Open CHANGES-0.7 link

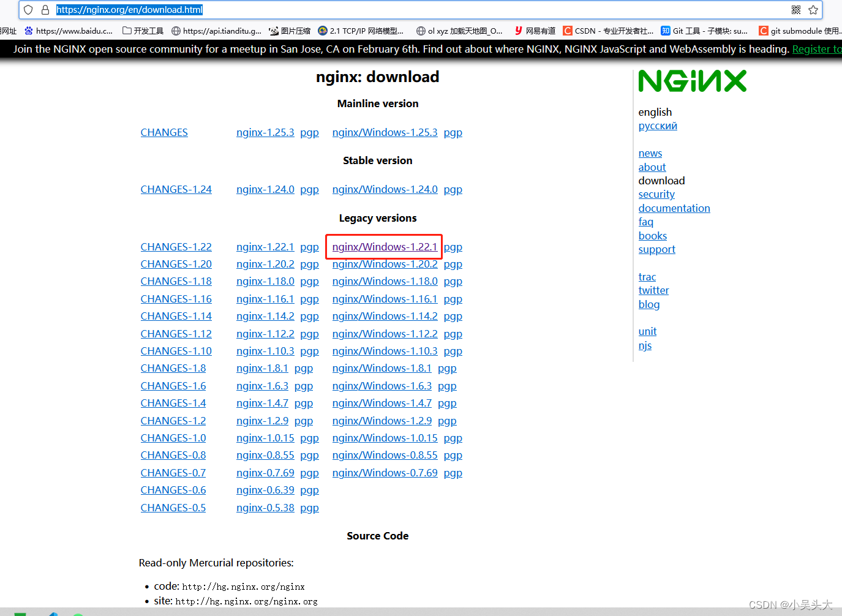pyautogui.click(x=173, y=473)
